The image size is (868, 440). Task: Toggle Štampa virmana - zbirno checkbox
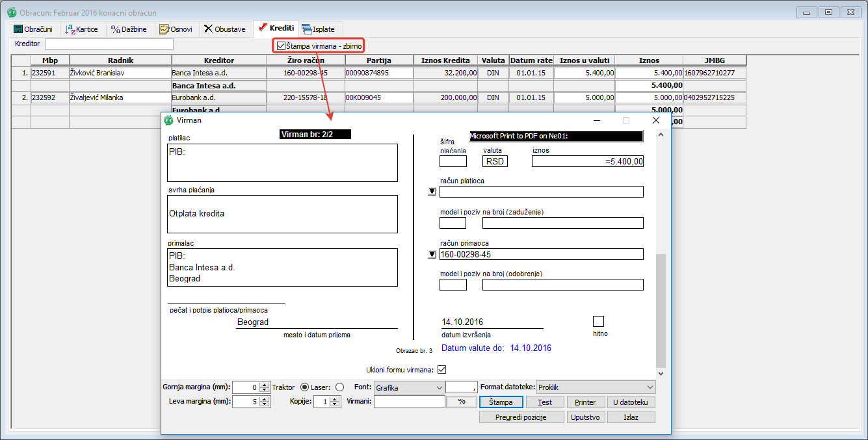coord(281,45)
